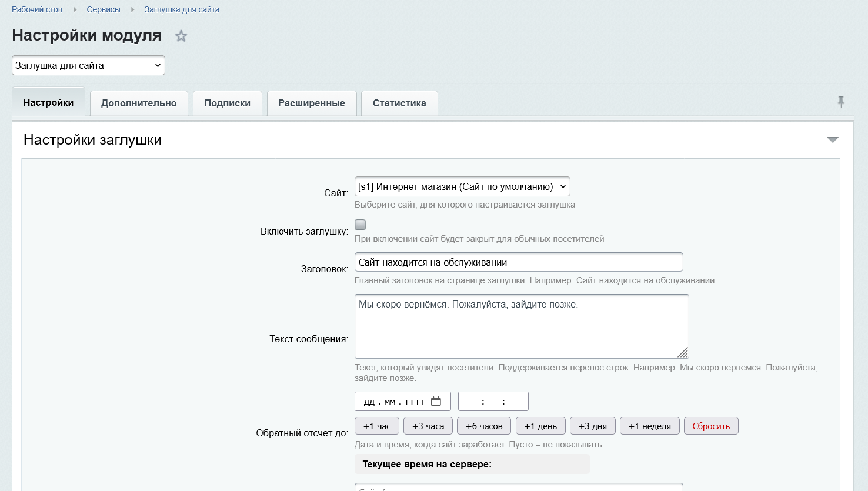Click the +1 неделя button
The width and height of the screenshot is (868, 491).
click(650, 426)
